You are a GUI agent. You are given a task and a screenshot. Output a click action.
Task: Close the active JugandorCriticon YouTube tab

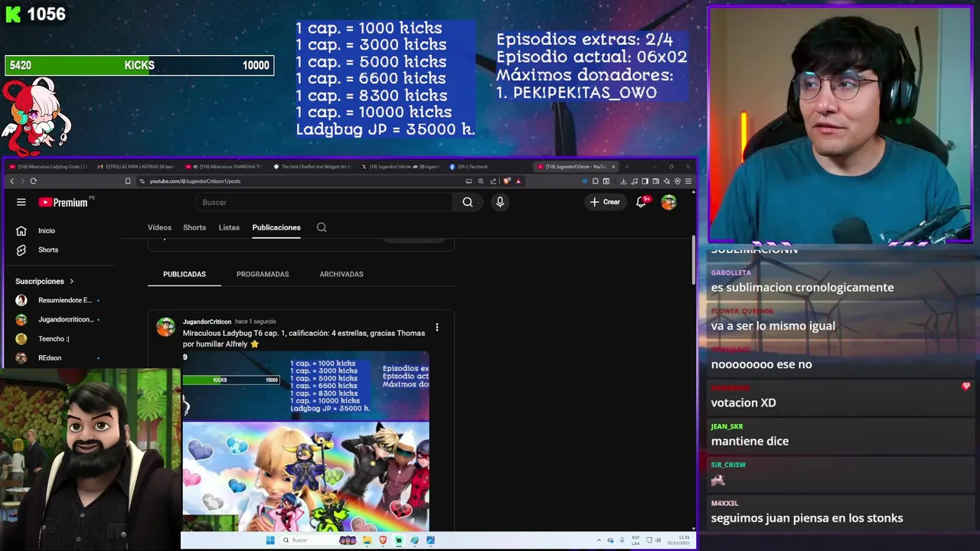tap(613, 166)
